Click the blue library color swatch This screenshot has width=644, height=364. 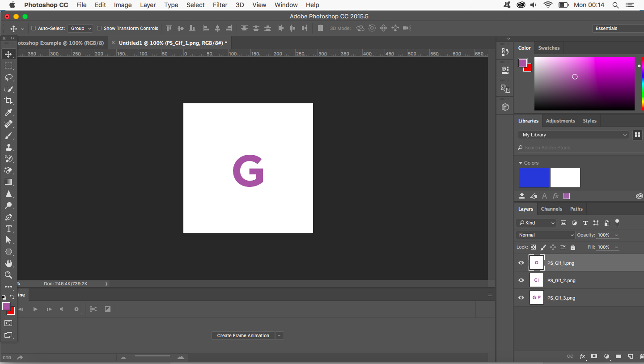pos(534,178)
